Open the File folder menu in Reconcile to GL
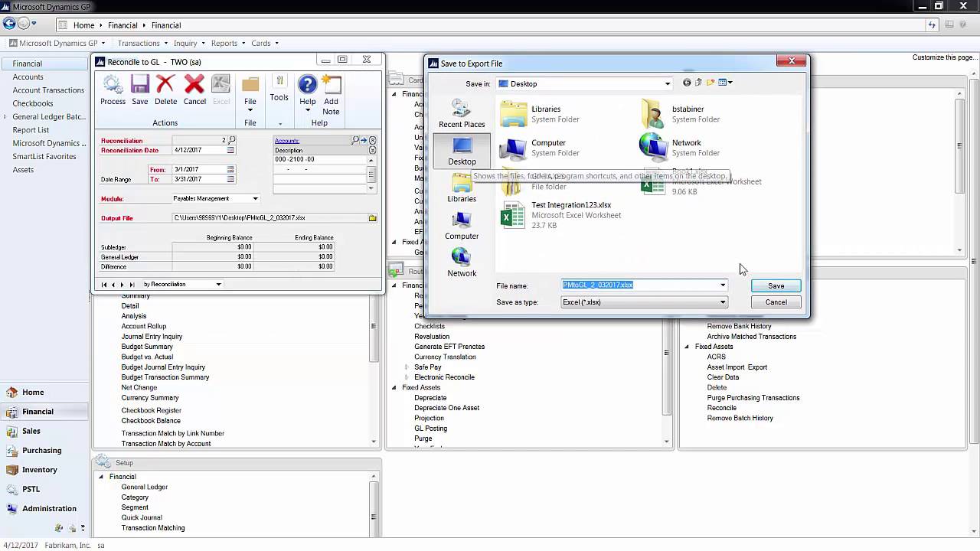 click(250, 95)
